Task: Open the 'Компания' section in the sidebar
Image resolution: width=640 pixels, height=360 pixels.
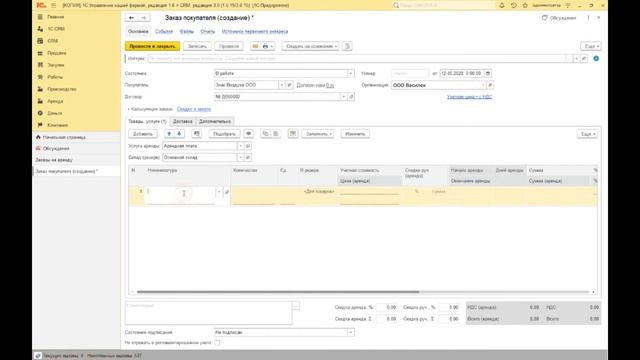Action: [x=58, y=125]
